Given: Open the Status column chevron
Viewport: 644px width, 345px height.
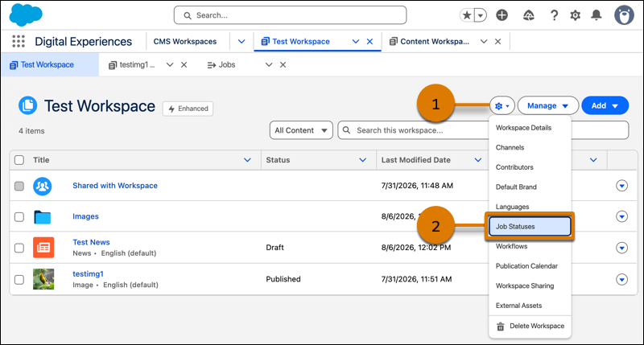Looking at the screenshot, I should click(x=363, y=160).
